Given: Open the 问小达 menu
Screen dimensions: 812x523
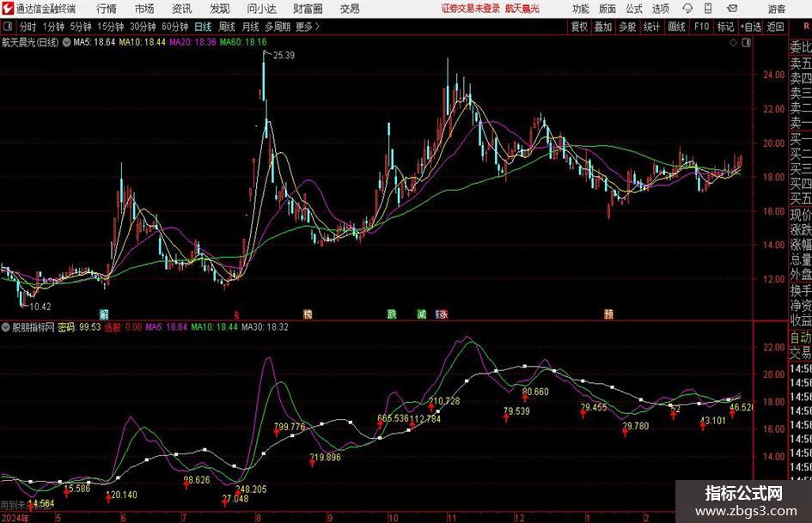Looking at the screenshot, I should [x=261, y=9].
